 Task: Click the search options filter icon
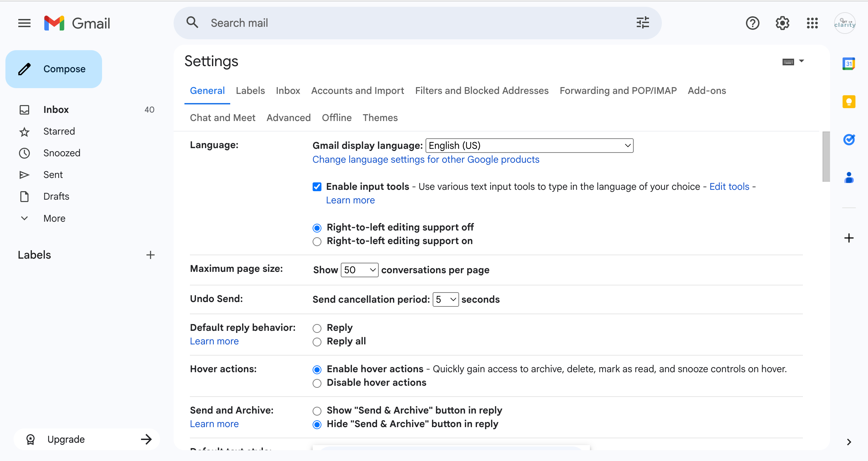pyautogui.click(x=643, y=23)
